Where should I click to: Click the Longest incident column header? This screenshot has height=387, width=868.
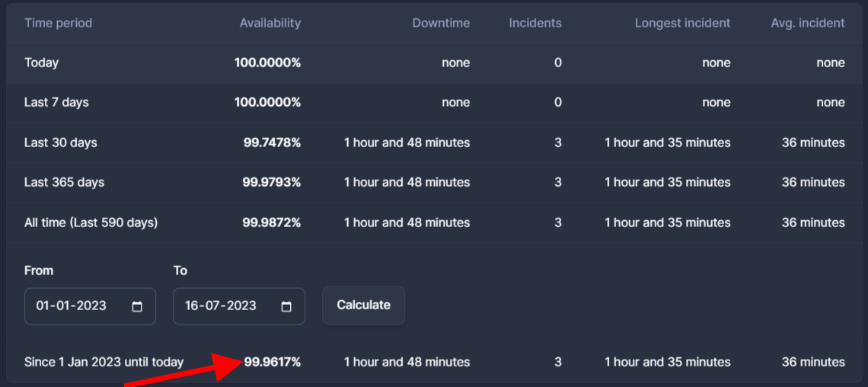coord(682,24)
